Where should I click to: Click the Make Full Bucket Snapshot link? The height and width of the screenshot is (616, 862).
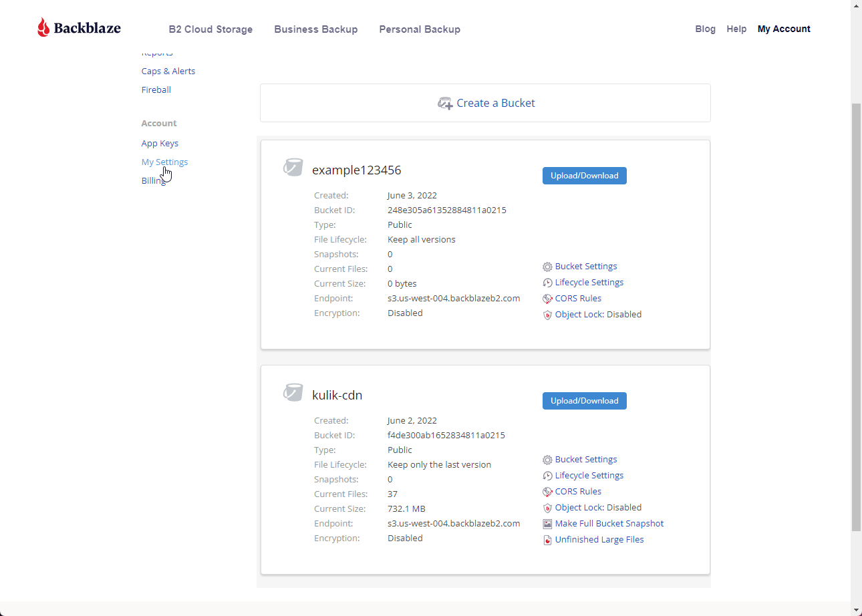609,523
